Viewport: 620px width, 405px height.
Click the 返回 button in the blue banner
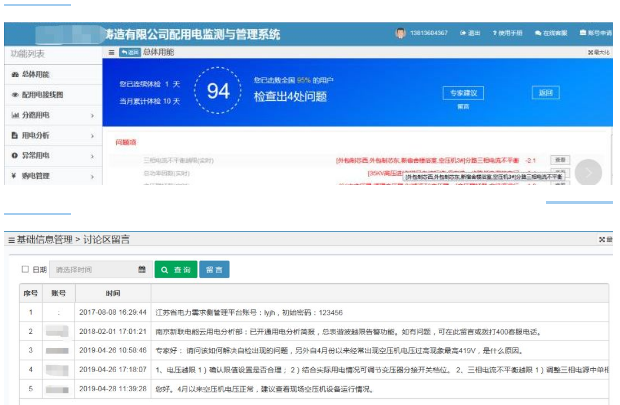coord(545,92)
